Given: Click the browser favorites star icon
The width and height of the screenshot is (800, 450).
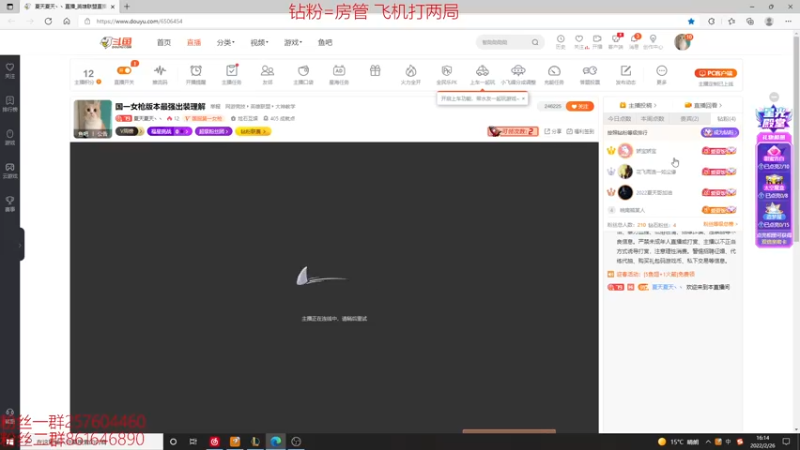Looking at the screenshot, I should 691,21.
